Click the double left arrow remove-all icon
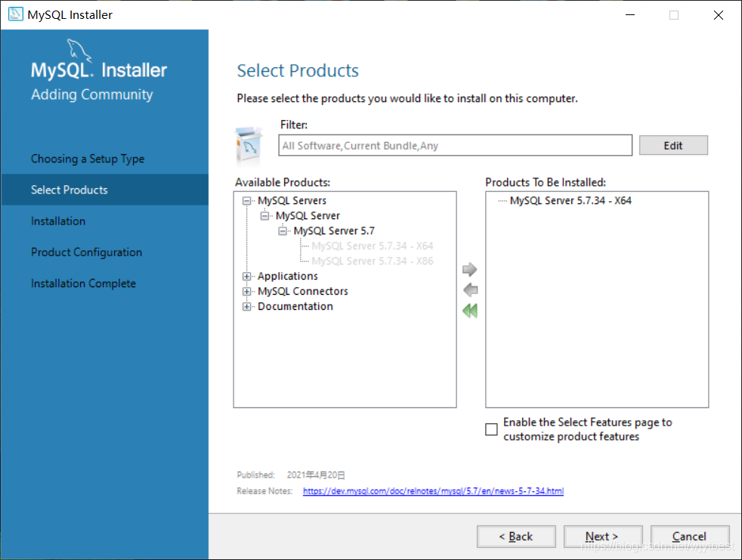 pyautogui.click(x=470, y=311)
